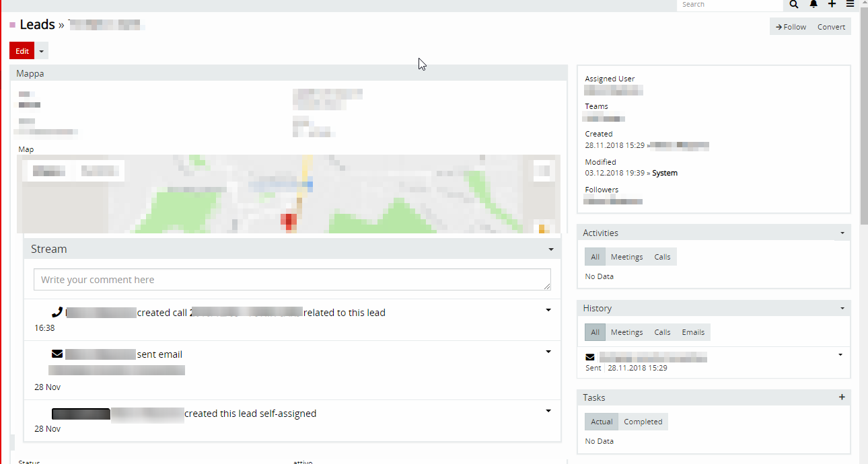Screen dimensions: 868x464
Task: Click the phone icon on the created call post
Action: 57,312
